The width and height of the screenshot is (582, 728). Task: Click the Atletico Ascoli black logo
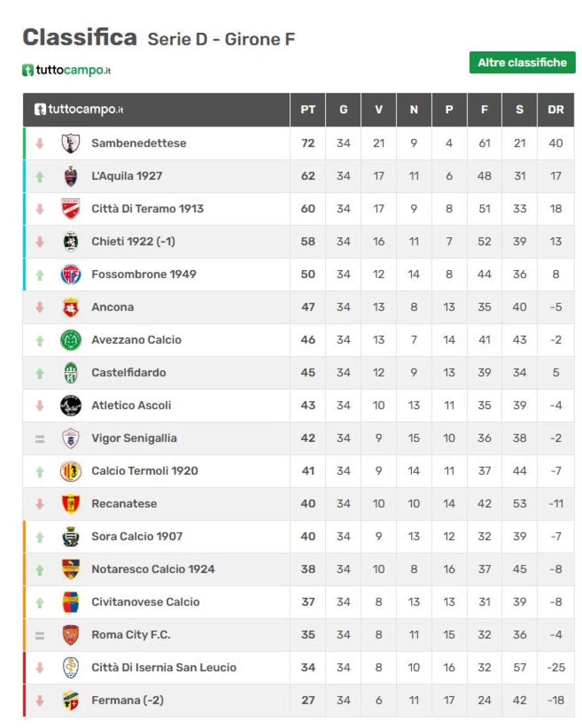70,406
